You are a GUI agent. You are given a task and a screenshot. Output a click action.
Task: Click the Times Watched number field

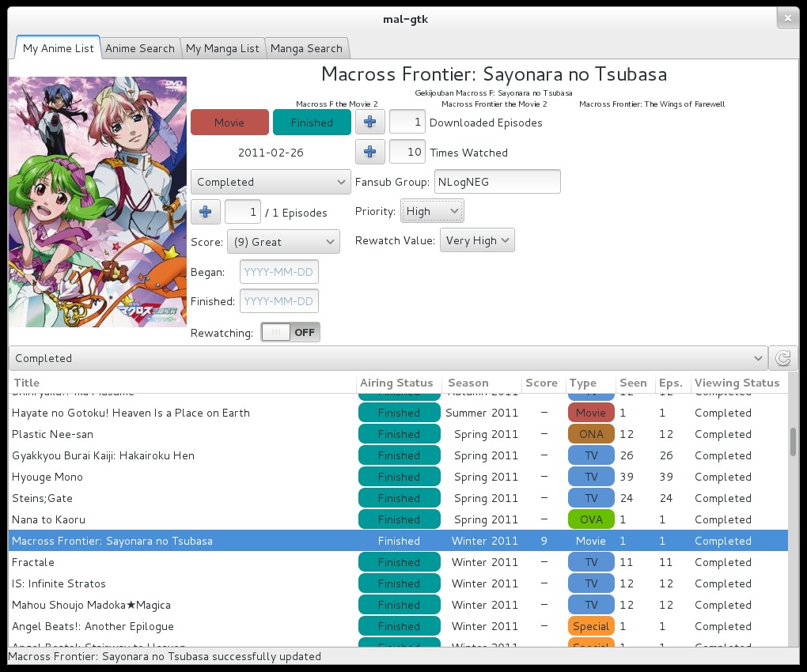(407, 153)
